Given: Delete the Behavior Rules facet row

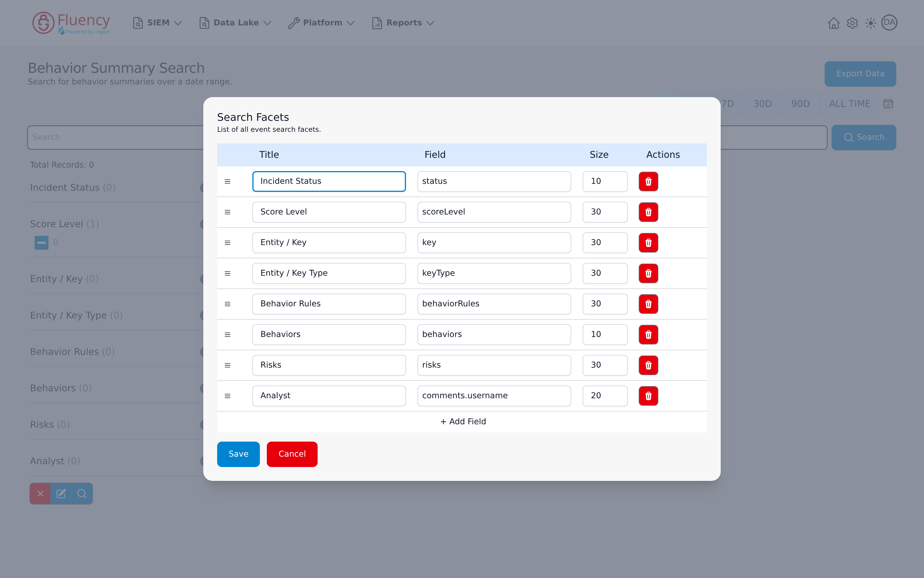Looking at the screenshot, I should coord(648,304).
